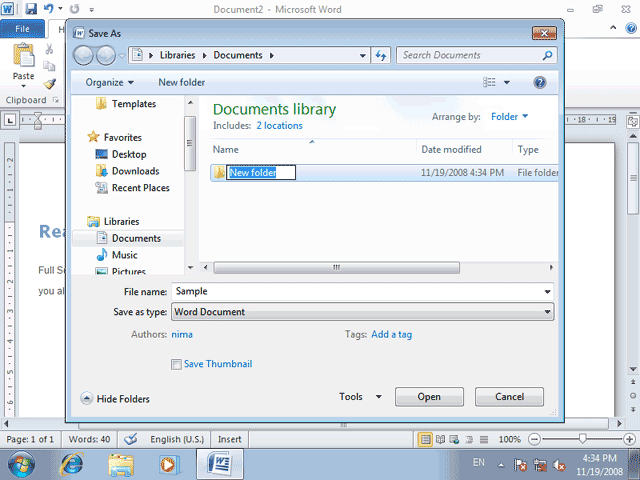This screenshot has height=480, width=640.
Task: Select Music under Libraries
Action: 124,255
